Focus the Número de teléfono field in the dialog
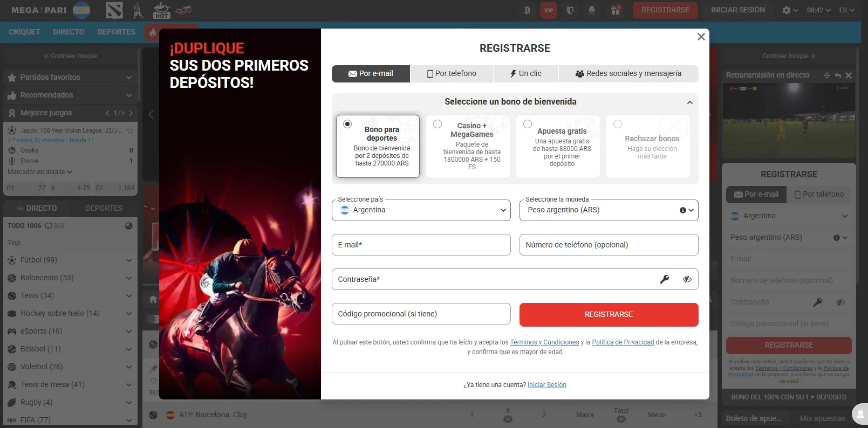 click(x=609, y=245)
